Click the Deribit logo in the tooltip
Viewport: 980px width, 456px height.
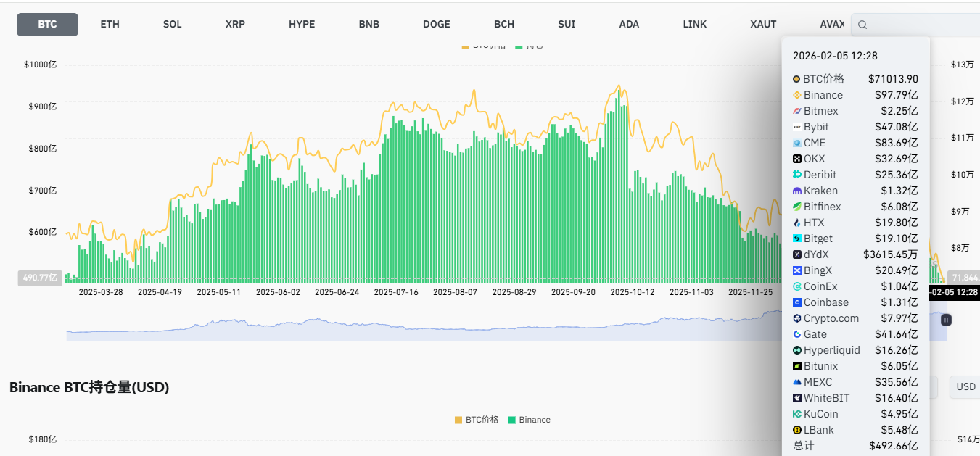tap(796, 175)
